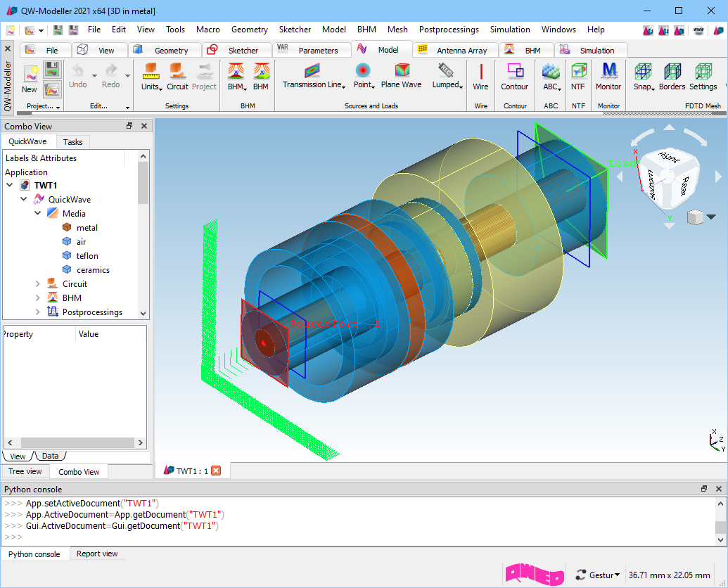Open FDTD Mesh Settings
This screenshot has width=728, height=588.
click(x=703, y=77)
